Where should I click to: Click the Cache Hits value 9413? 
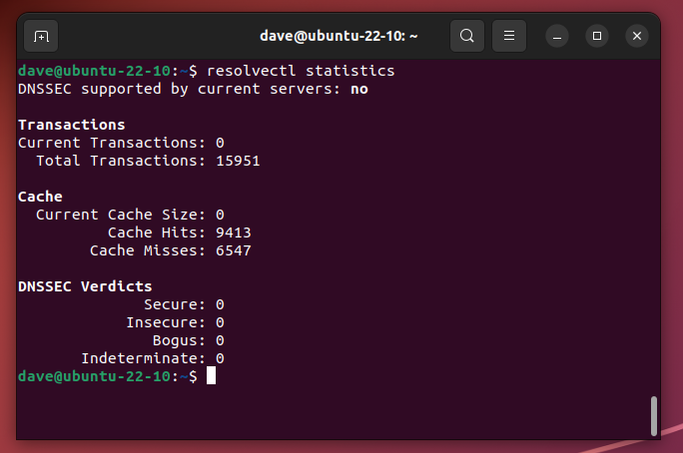(233, 233)
